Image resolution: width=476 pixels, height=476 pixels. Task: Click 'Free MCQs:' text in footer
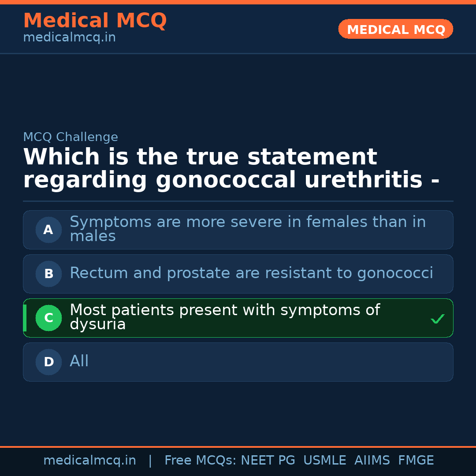tap(201, 461)
